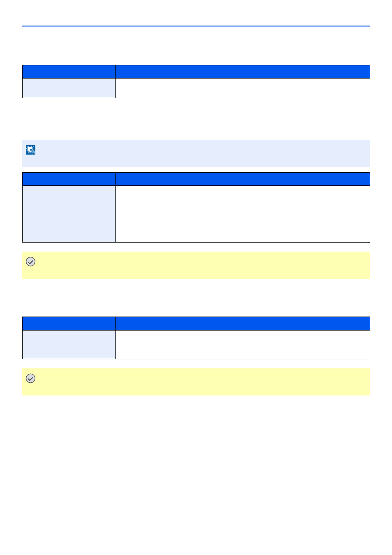Image resolution: width=392 pixels, height=555 pixels.
Task: Click the checkmark icon in upper yellow box
Action: point(31,261)
